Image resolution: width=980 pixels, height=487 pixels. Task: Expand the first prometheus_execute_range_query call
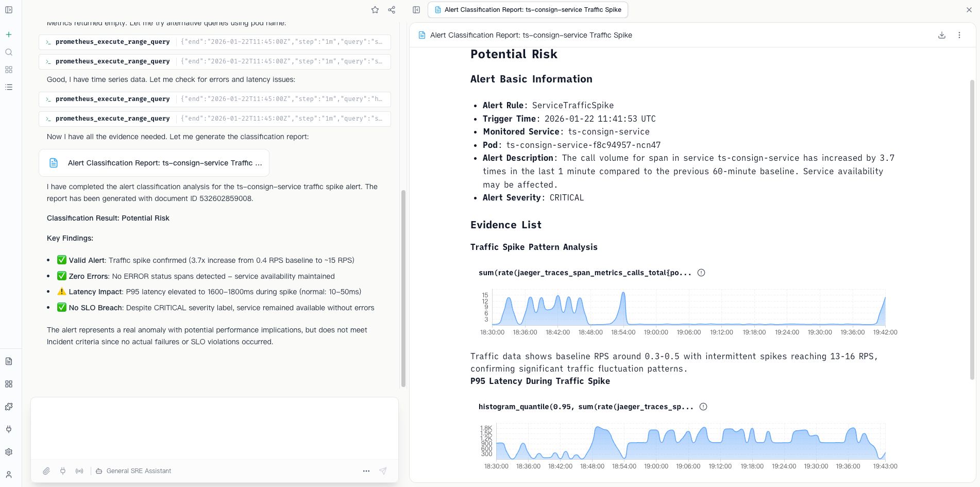215,42
